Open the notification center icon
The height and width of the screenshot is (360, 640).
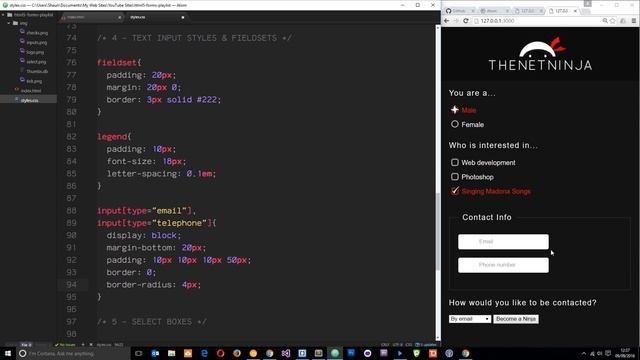pyautogui.click(x=608, y=353)
